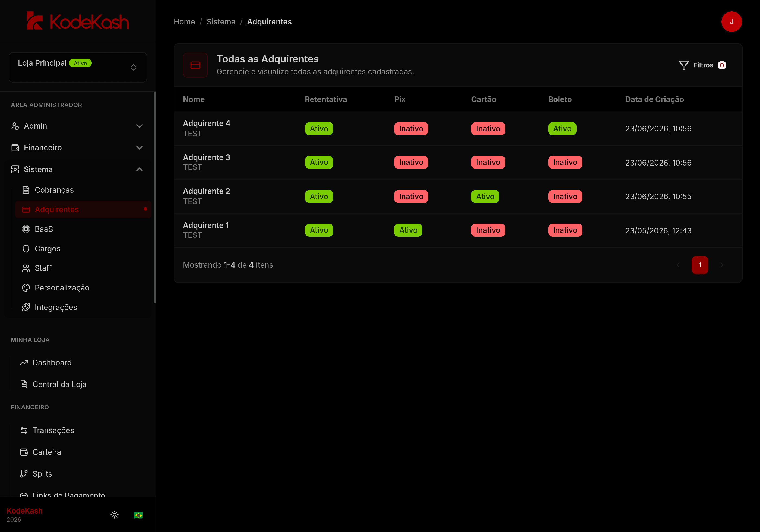Click the Sistema settings icon
The width and height of the screenshot is (760, 532).
point(15,169)
